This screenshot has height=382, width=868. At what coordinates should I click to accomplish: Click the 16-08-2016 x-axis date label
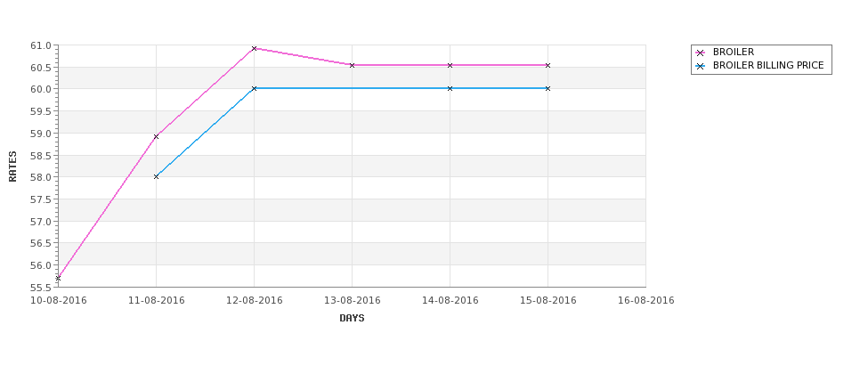coord(646,301)
